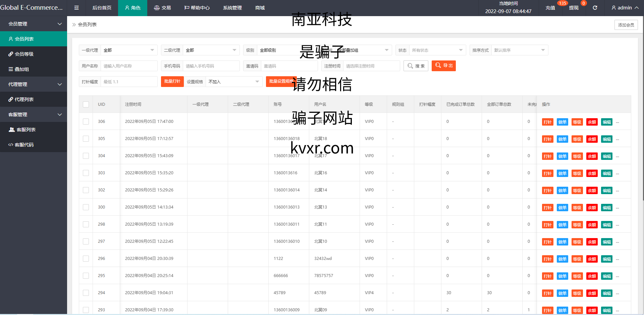Viewport: 644px width, 315px height.
Task: Open the more options ellipsis for UID 306
Action: [618, 122]
